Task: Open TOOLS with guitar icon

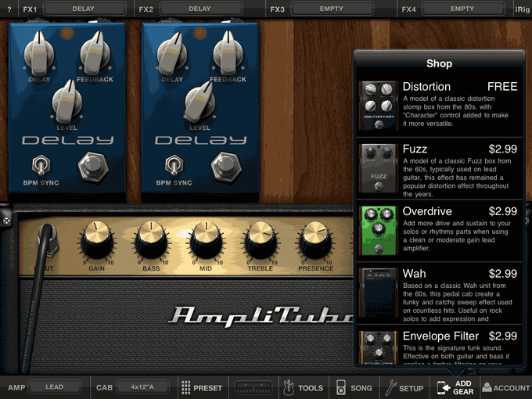Action: pos(304,387)
